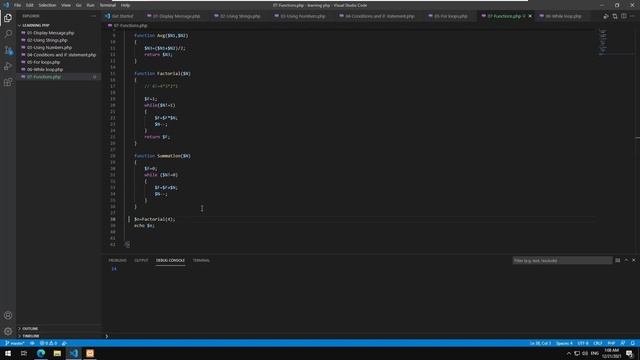Switch to the PROBLEMS panel tab

click(118, 260)
